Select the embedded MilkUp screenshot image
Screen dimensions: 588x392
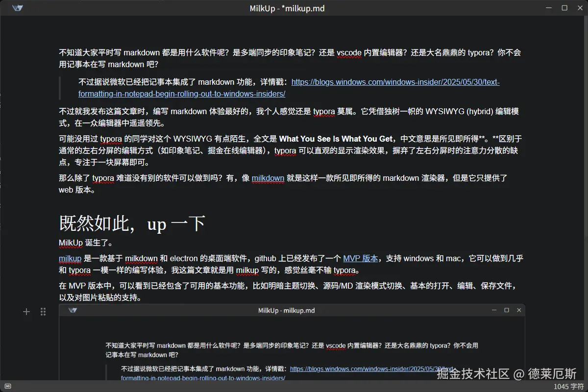(x=292, y=342)
